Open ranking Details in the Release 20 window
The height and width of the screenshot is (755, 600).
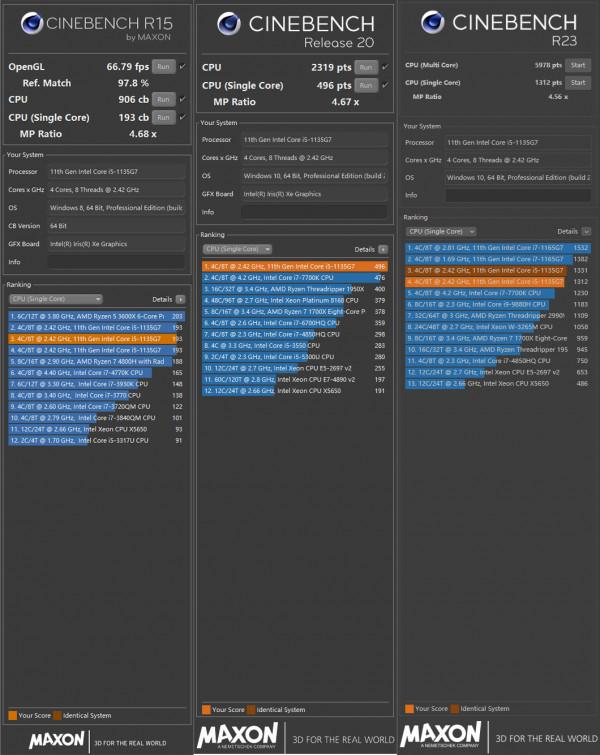(x=383, y=249)
